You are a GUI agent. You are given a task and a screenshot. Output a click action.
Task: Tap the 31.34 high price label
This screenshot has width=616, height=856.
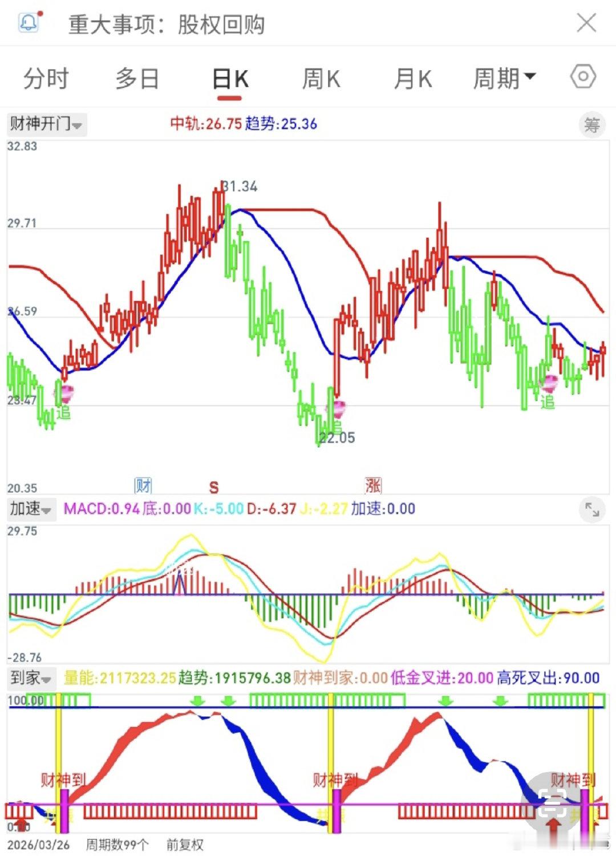(x=239, y=186)
